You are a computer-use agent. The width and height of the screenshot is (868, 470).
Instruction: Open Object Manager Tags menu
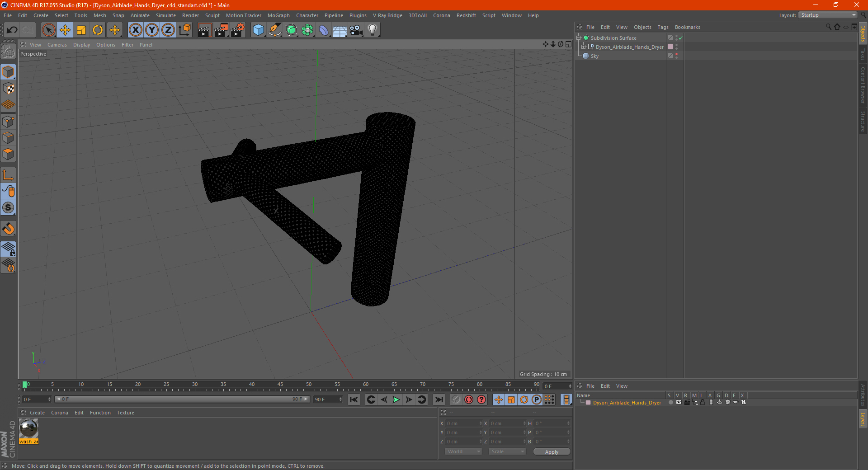[663, 27]
